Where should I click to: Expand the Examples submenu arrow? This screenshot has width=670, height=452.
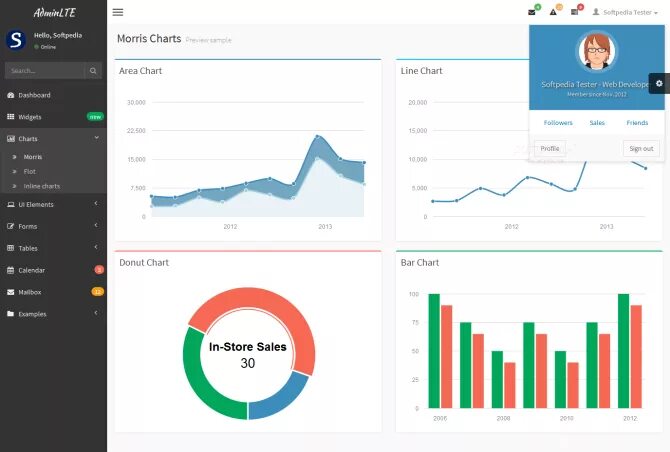click(96, 313)
